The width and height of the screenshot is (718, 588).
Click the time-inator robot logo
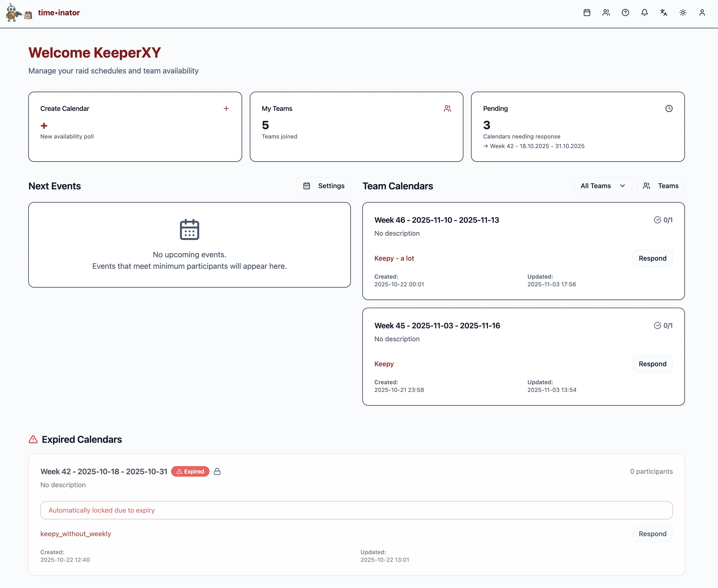click(x=19, y=13)
